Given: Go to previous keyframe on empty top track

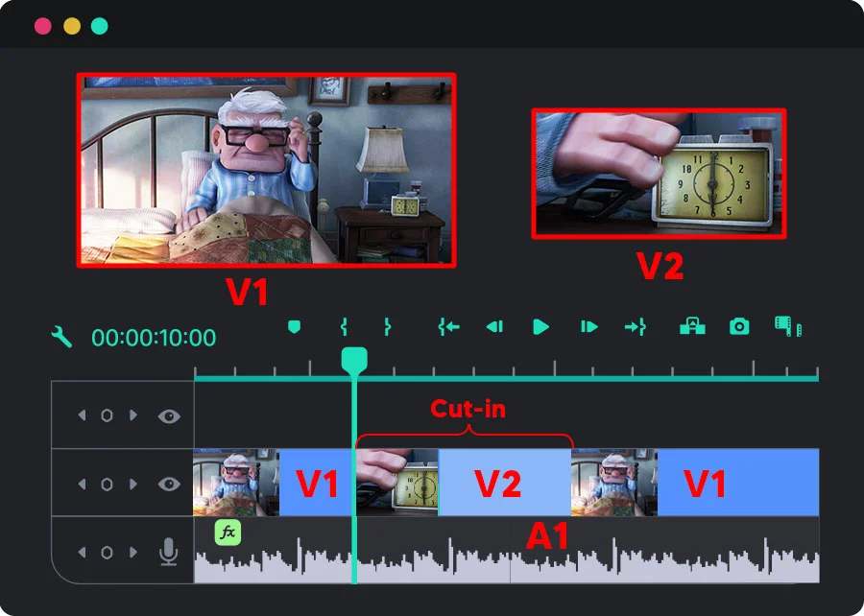Looking at the screenshot, I should click(x=83, y=415).
